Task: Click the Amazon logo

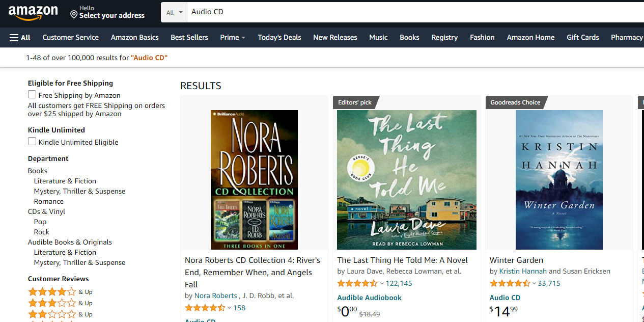Action: [x=33, y=13]
